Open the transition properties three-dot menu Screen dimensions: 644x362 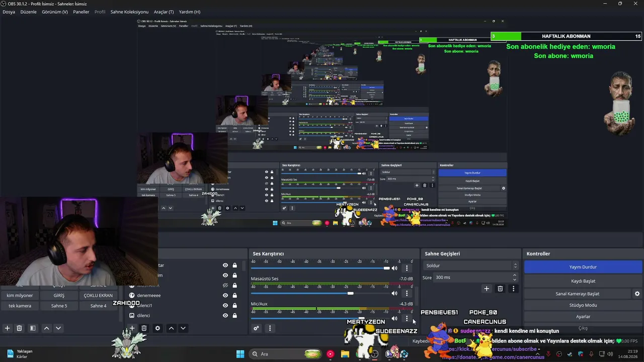click(513, 289)
